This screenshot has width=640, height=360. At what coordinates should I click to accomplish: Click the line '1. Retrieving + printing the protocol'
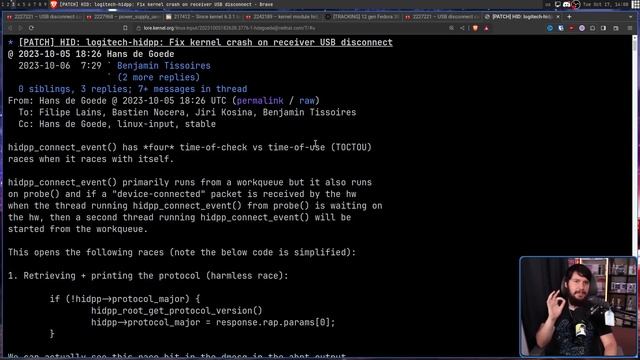pyautogui.click(x=148, y=276)
